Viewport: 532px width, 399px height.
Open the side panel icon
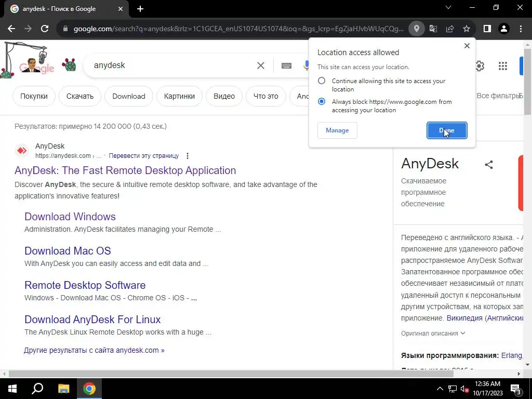pos(487,29)
